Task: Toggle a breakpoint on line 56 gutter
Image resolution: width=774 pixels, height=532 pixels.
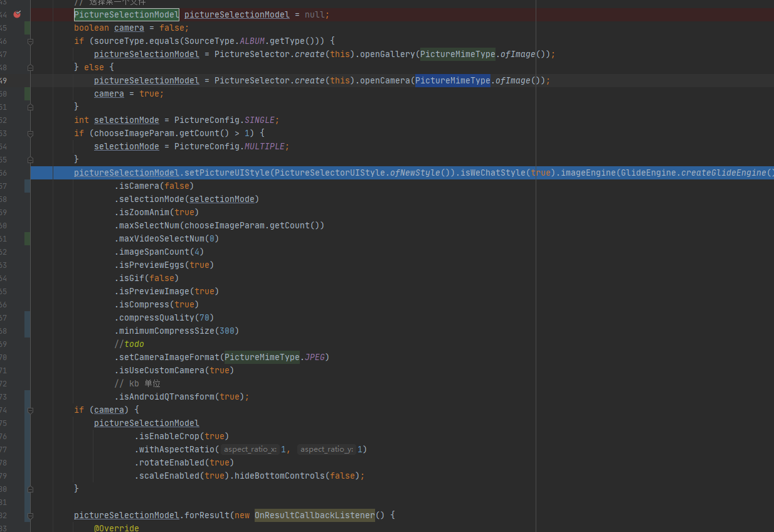Action: 17,173
